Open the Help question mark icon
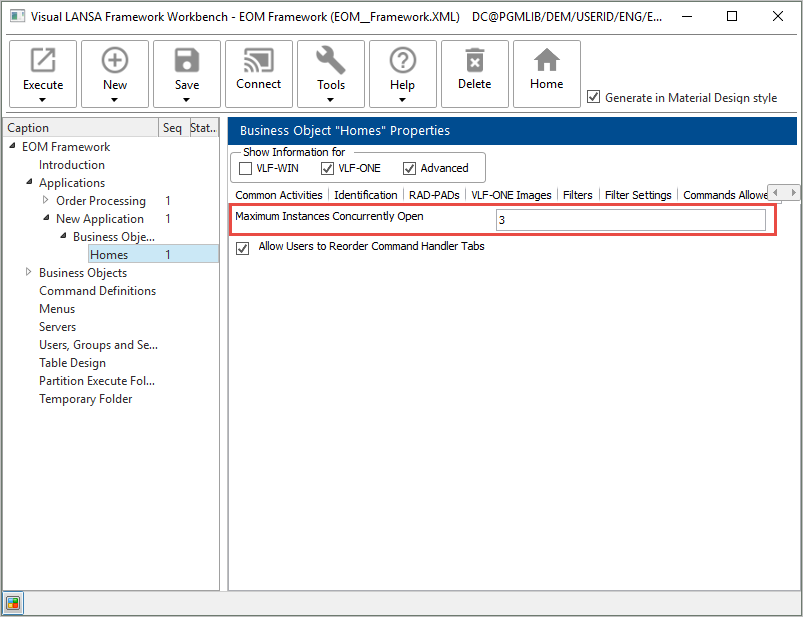 [403, 62]
